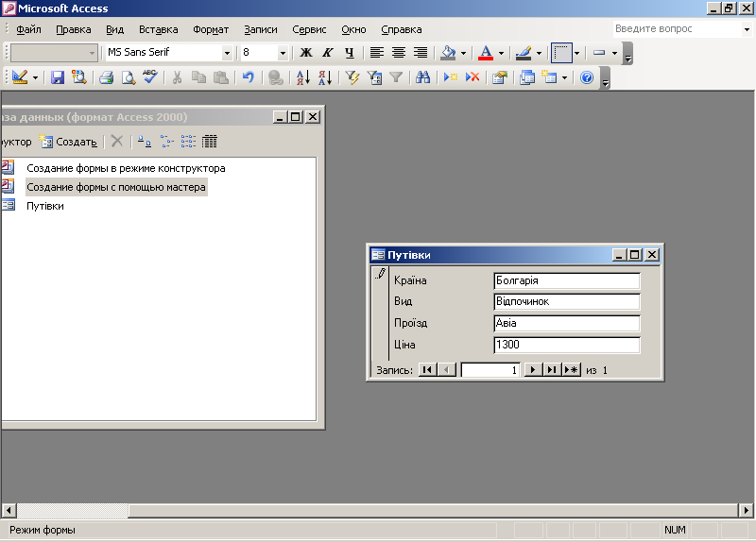Center align text
This screenshot has height=542, width=756.
pyautogui.click(x=398, y=53)
